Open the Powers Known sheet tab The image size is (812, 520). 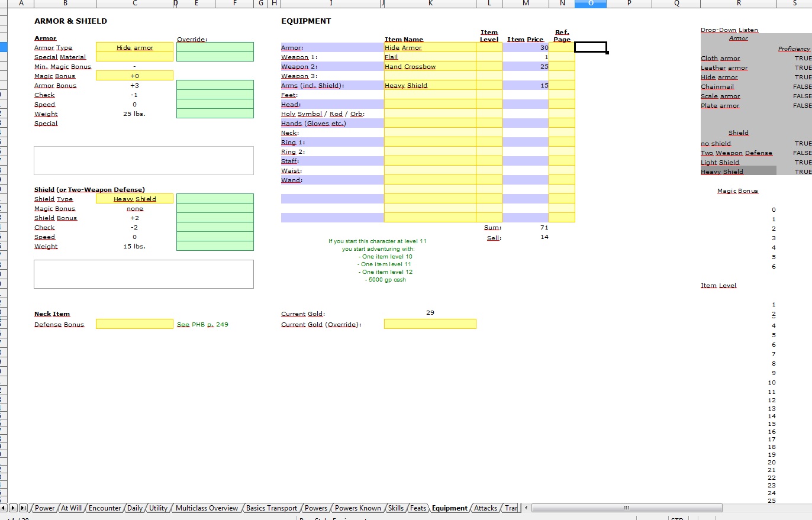[x=358, y=508]
